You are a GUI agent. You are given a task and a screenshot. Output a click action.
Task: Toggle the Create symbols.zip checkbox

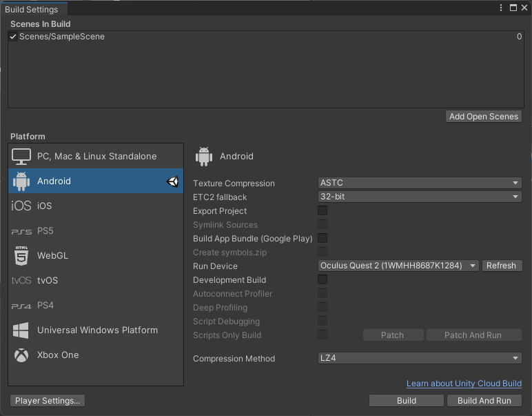tap(323, 252)
